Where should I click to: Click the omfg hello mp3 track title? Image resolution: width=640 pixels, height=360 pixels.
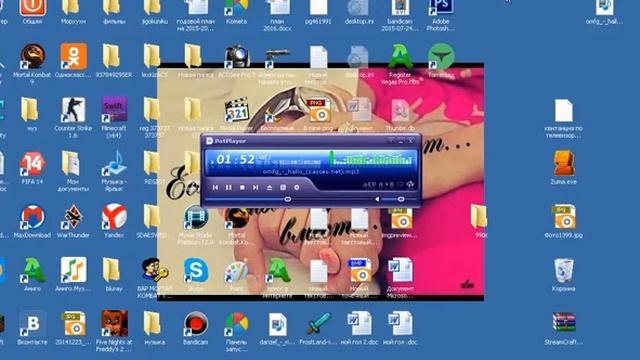311,172
